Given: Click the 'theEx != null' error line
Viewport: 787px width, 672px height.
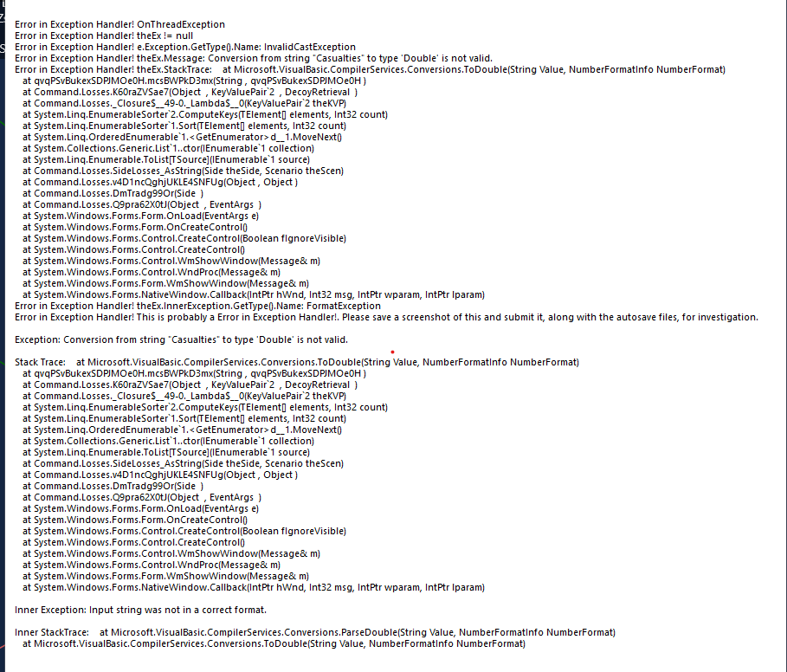Looking at the screenshot, I should (x=103, y=36).
